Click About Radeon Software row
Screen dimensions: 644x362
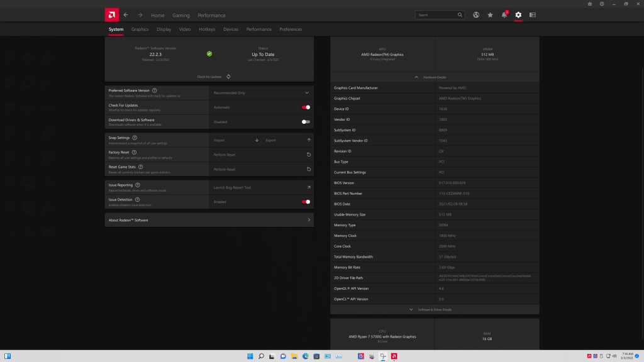tap(209, 220)
